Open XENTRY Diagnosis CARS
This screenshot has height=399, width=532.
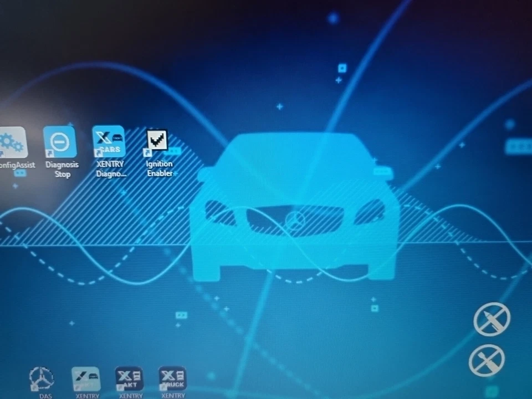point(109,140)
